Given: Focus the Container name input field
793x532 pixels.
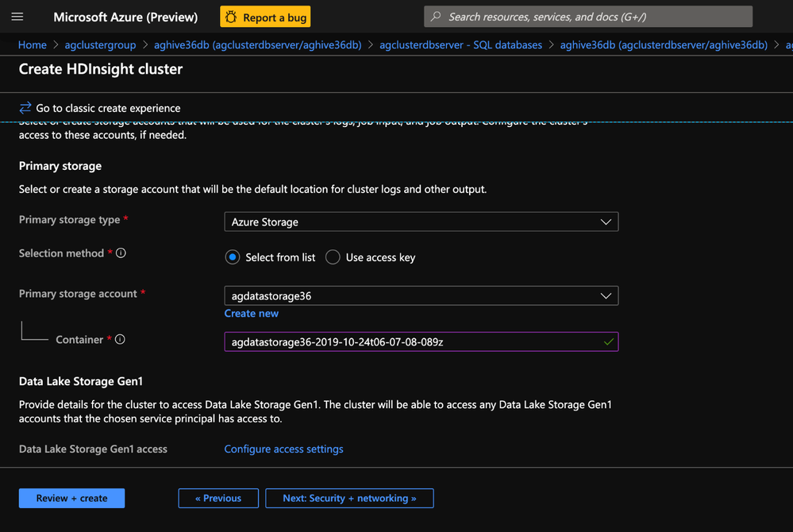Looking at the screenshot, I should tap(422, 342).
